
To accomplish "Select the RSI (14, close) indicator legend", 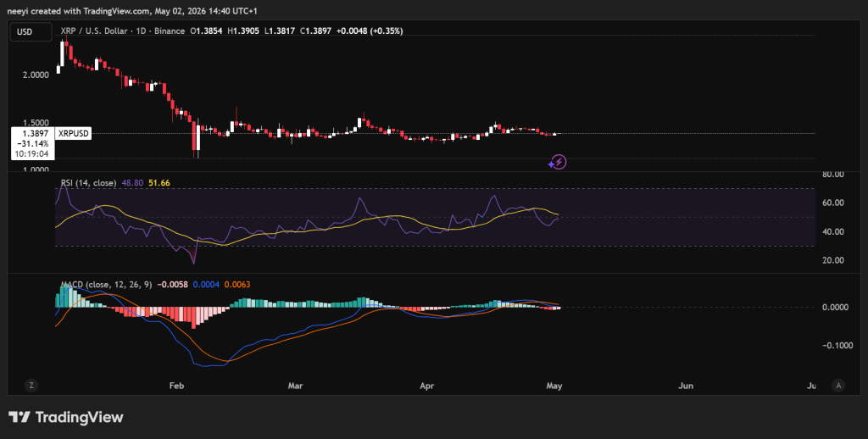I will click(88, 183).
